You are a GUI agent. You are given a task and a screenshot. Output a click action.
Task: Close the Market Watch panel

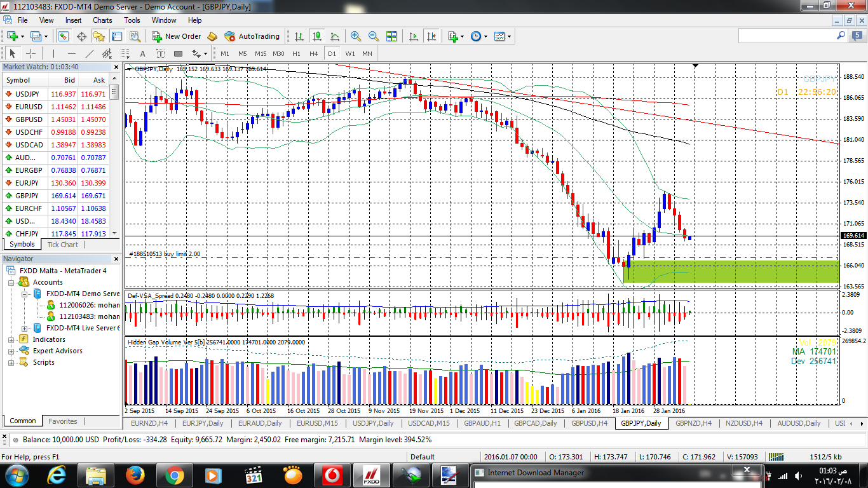click(116, 67)
